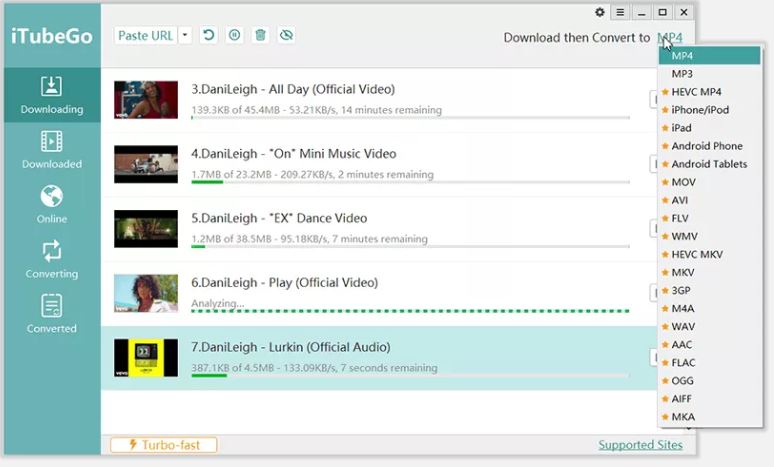Select WAV from the format list
This screenshot has width=774, height=467.
point(709,326)
